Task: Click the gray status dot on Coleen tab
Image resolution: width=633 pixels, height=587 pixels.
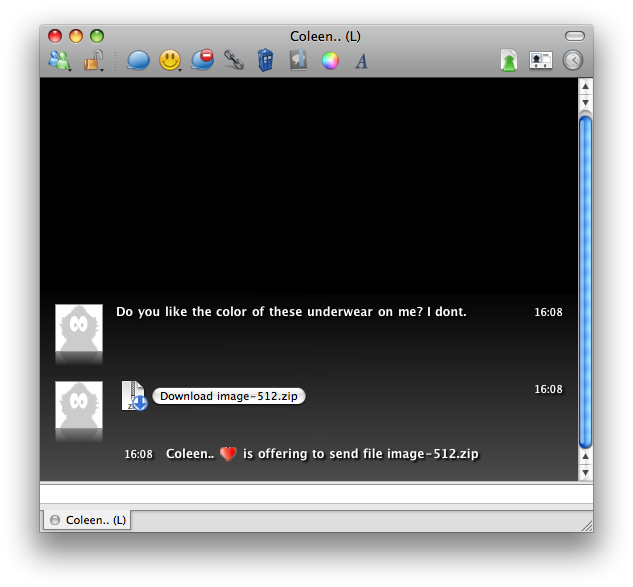Action: point(54,520)
